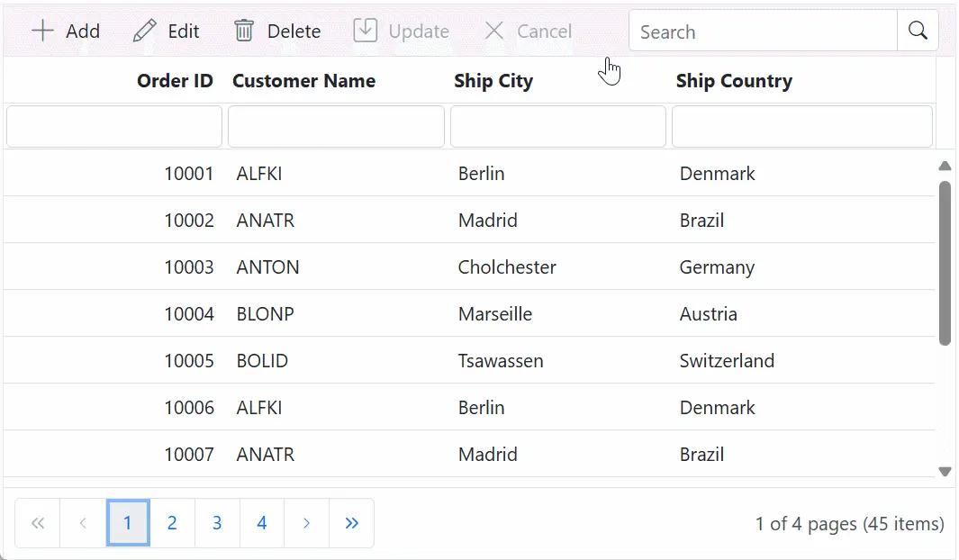Click the scrollbar down arrow

pos(945,472)
